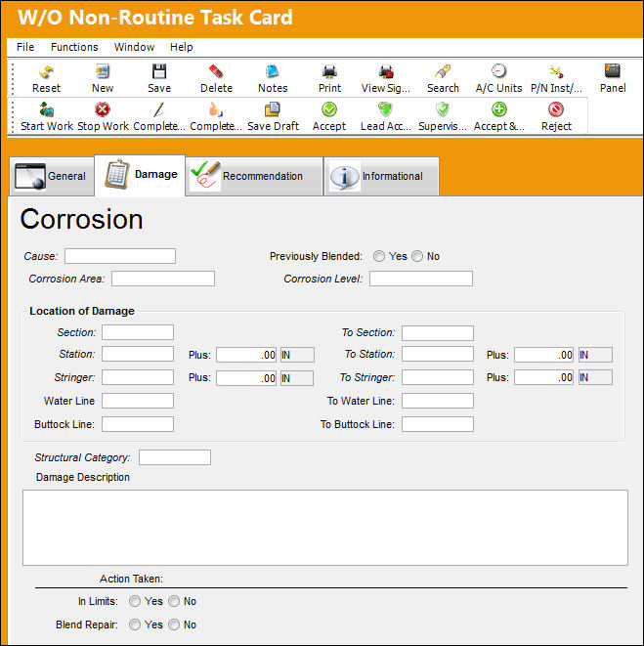Click the To Station field

(x=438, y=354)
